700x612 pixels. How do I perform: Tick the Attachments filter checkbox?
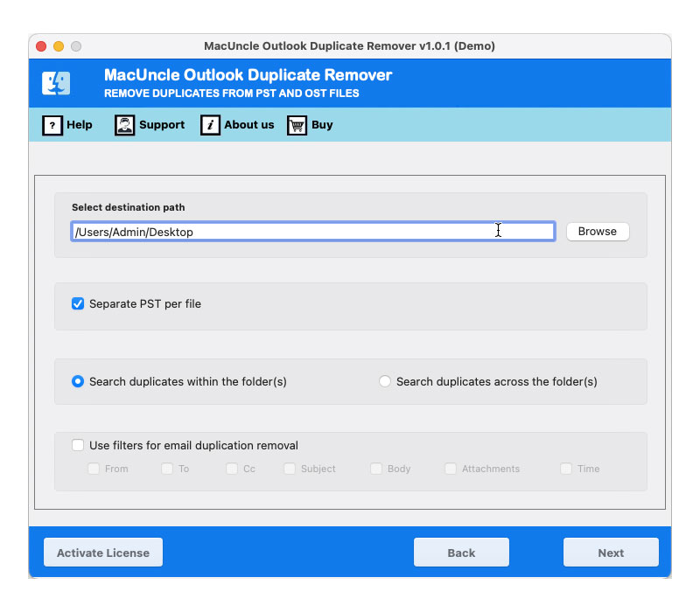451,469
